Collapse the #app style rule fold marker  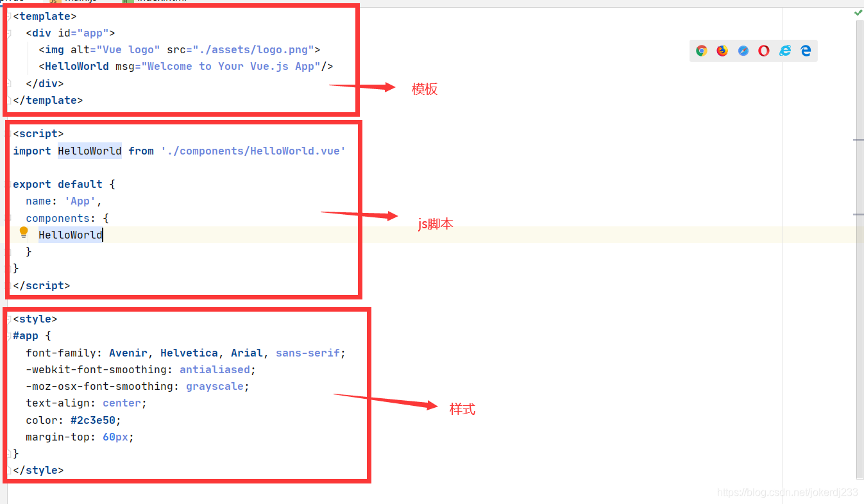point(8,335)
